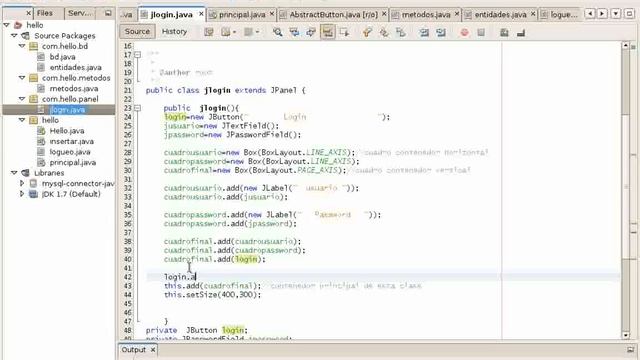Screen dimensions: 640x360
Task: Toggle Highlight Search in editor toolbar
Action: tap(328, 32)
